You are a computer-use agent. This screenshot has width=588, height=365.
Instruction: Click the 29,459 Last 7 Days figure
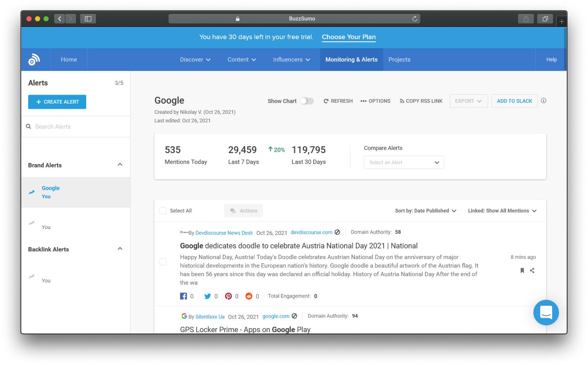click(x=242, y=150)
